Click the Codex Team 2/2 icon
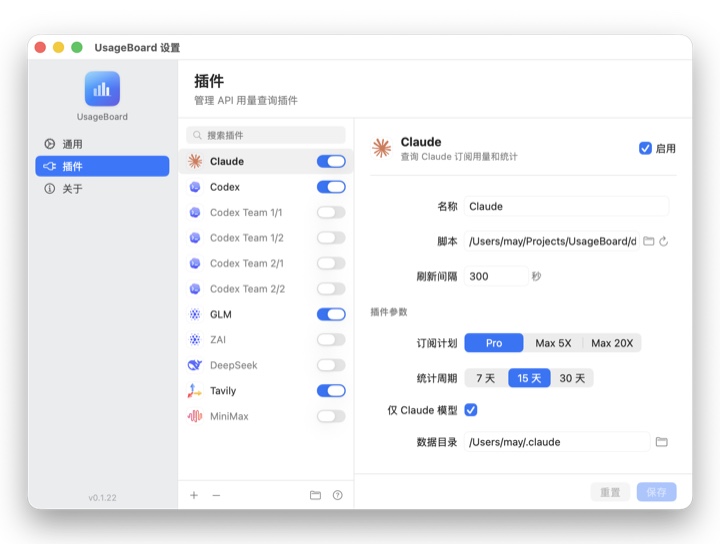720x544 pixels. click(x=195, y=289)
